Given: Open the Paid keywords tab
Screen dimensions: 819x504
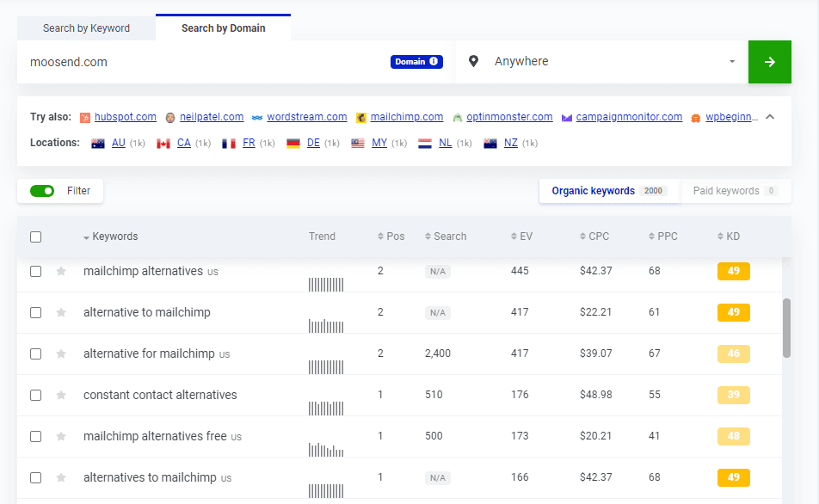Looking at the screenshot, I should 736,189.
